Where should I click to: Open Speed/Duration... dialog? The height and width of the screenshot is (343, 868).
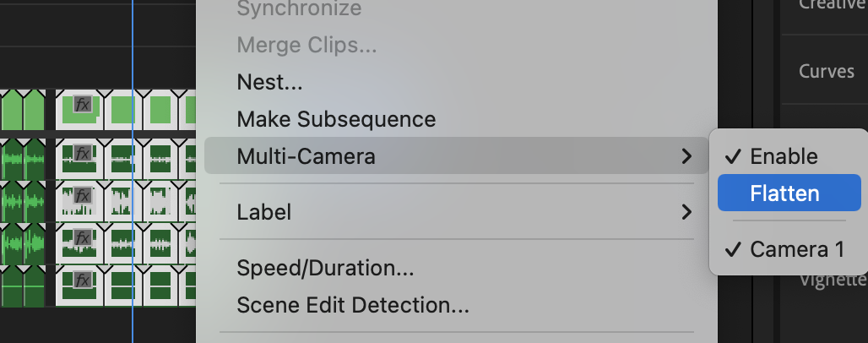[325, 268]
